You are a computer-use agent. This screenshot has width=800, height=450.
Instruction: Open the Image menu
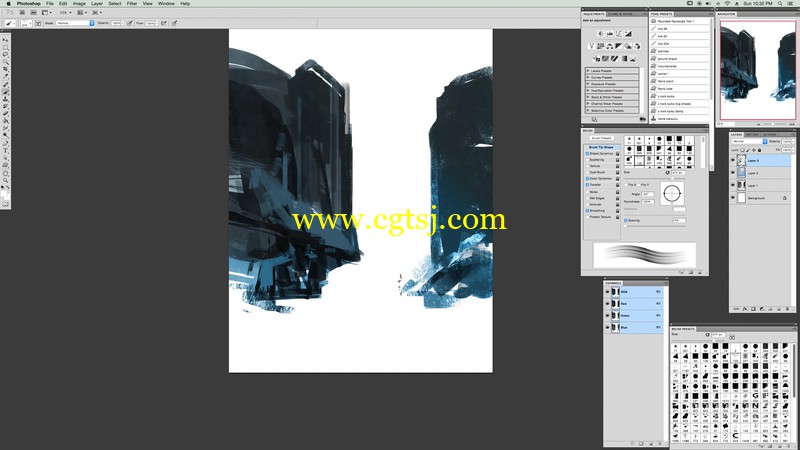79,4
